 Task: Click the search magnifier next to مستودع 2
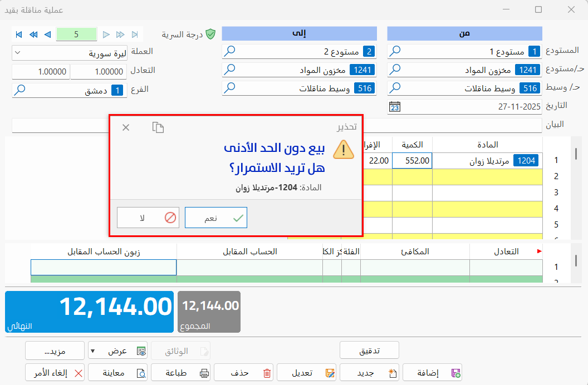click(229, 51)
